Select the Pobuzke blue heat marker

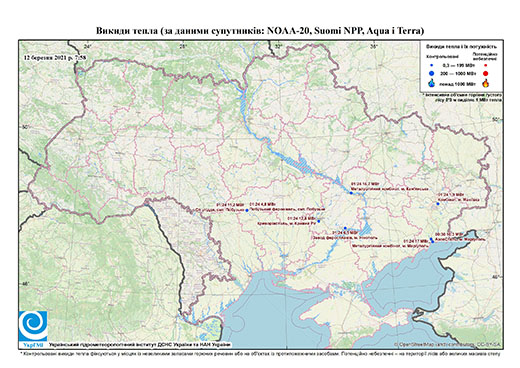(247, 210)
